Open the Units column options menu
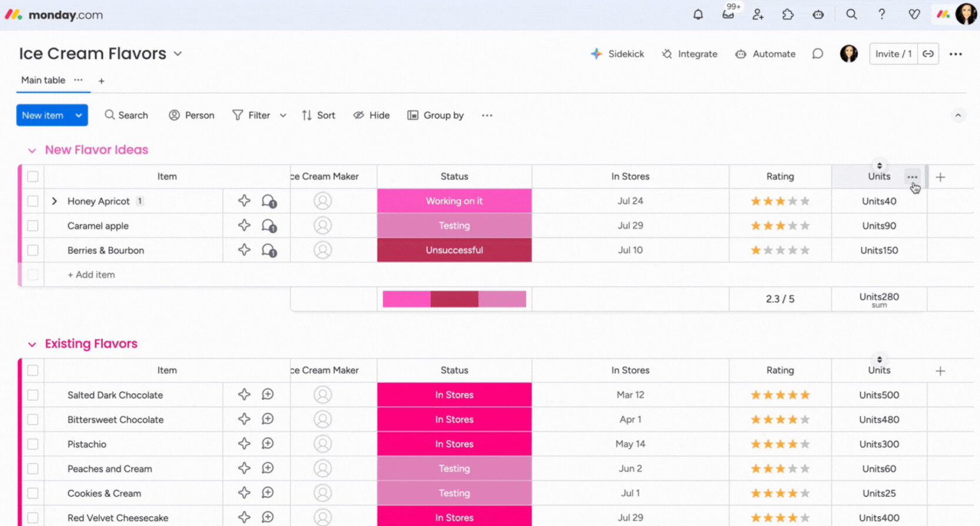Viewport: 980px width, 526px height. (912, 177)
